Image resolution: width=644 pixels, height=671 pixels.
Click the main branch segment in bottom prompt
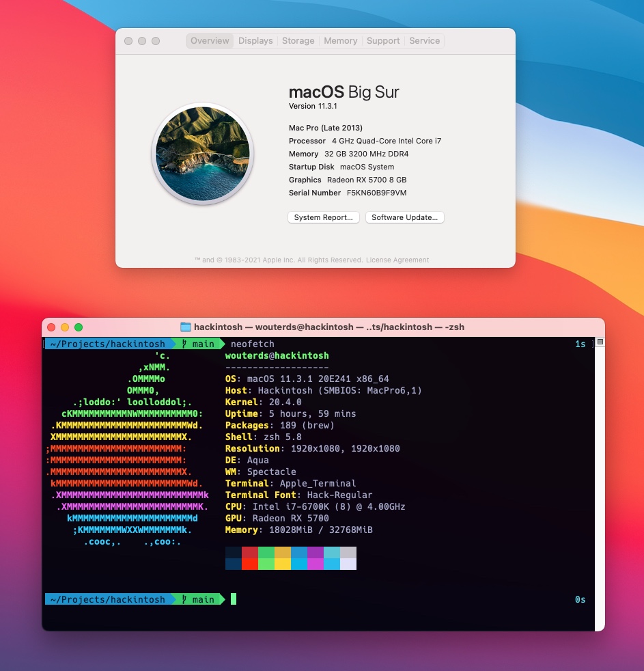point(199,599)
